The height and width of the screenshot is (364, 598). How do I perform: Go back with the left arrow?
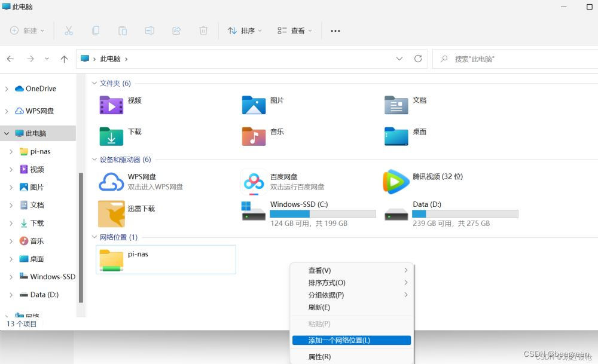coord(10,59)
